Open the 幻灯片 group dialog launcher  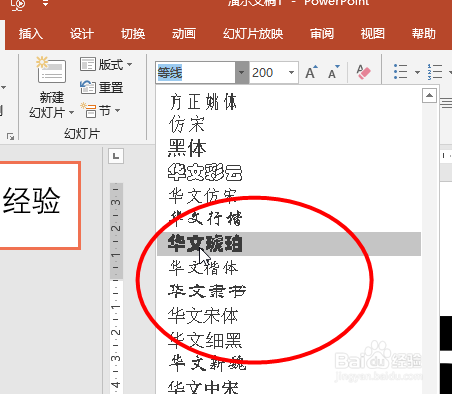10,136
